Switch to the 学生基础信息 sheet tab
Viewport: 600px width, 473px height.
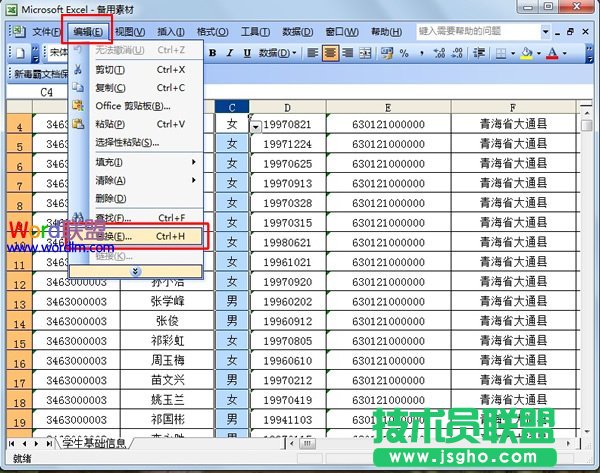click(94, 443)
